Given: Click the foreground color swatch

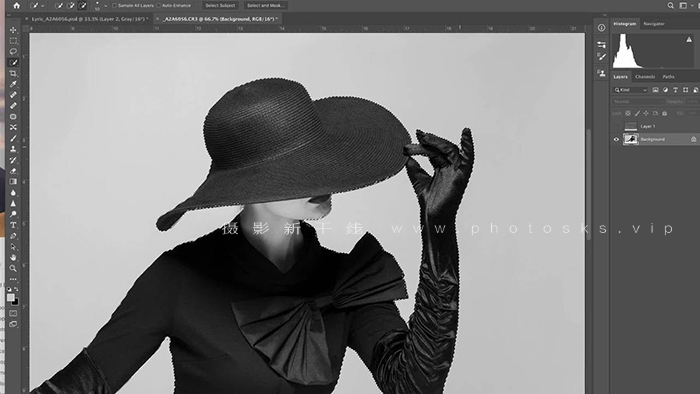Looking at the screenshot, I should coord(11,297).
